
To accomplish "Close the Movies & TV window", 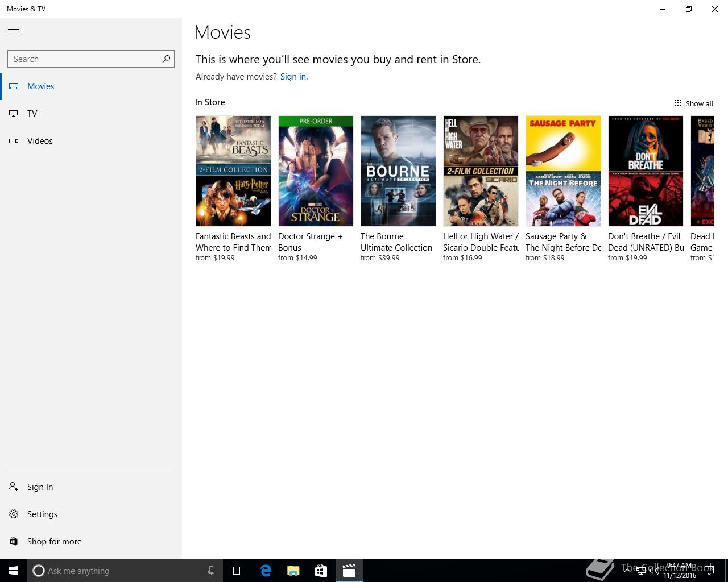I will coord(715,9).
